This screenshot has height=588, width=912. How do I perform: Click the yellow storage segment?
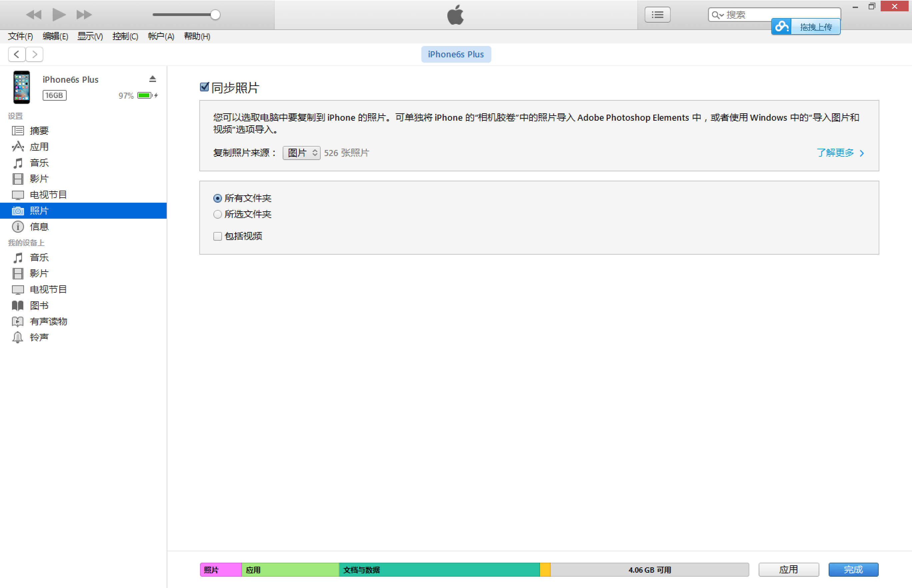545,570
